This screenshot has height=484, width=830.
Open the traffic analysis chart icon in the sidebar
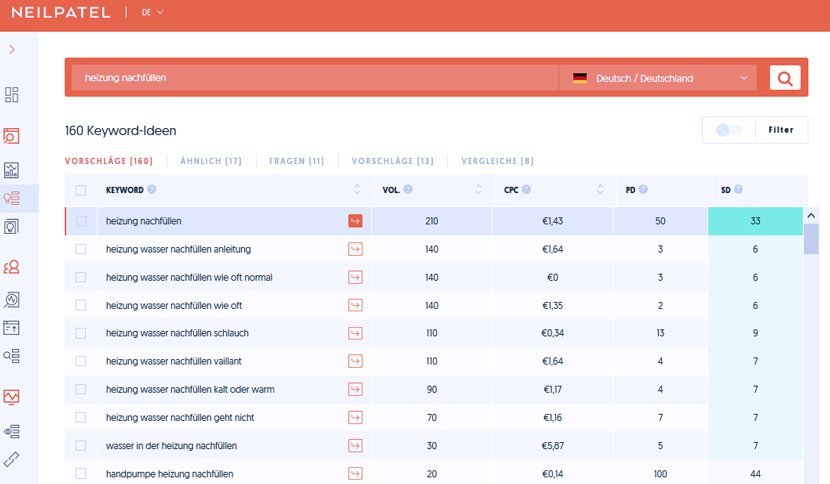(12, 170)
